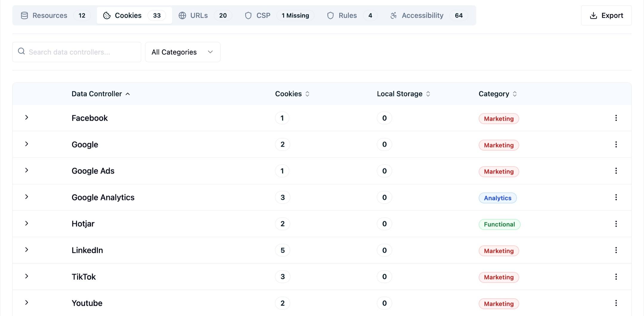Click the sort arrows next to Local Storage

click(x=428, y=94)
